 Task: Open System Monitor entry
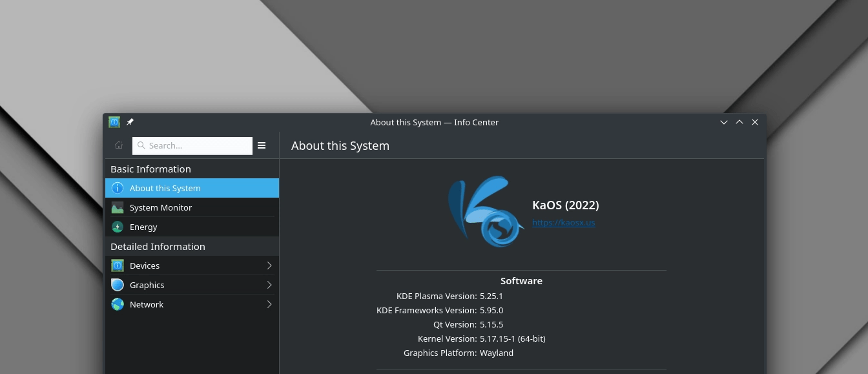pos(192,207)
